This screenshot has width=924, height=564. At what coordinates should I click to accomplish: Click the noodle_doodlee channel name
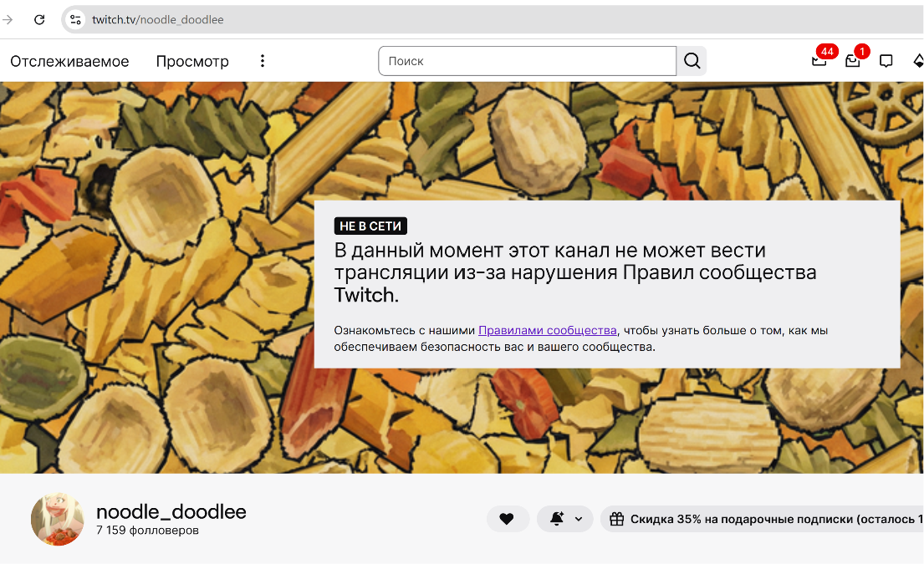(171, 511)
